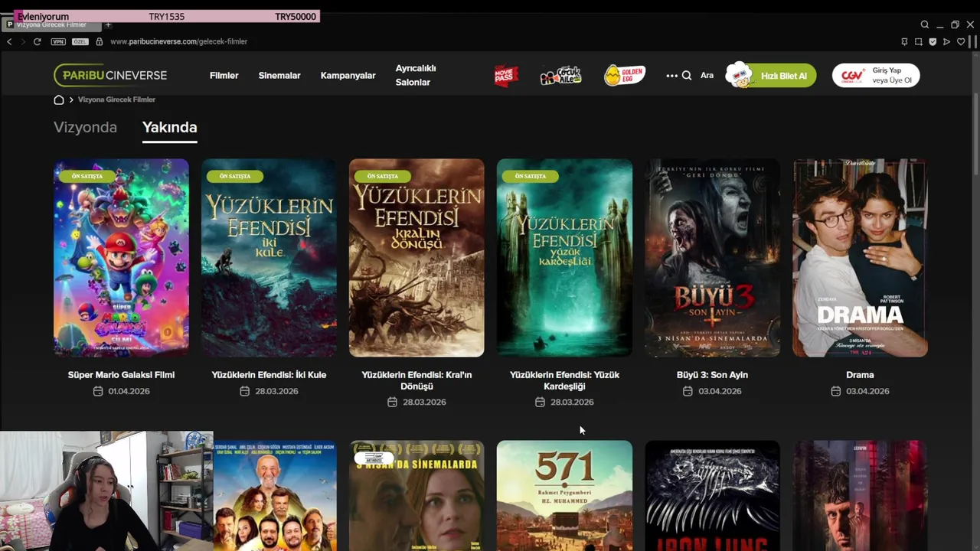Click the 03.04.2026 date under Drama
Screen dimensions: 980x551
pyautogui.click(x=867, y=391)
